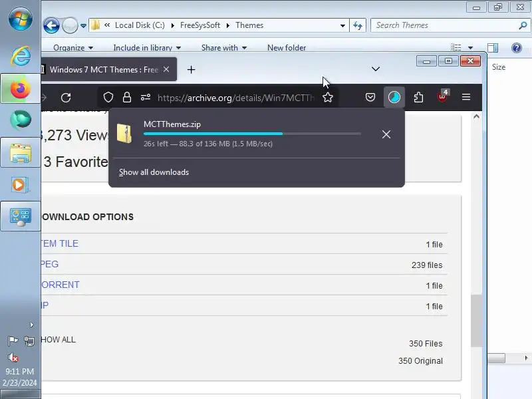532x399 pixels.
Task: Click Explorer horizontal scroll right arrow
Action: click(526, 358)
